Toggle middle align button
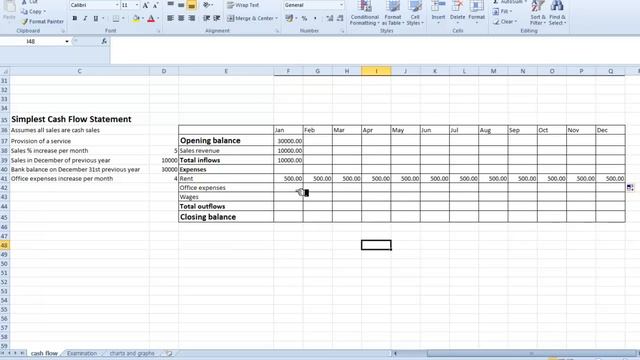Screen dimensions: 640x360 coord(181,5)
